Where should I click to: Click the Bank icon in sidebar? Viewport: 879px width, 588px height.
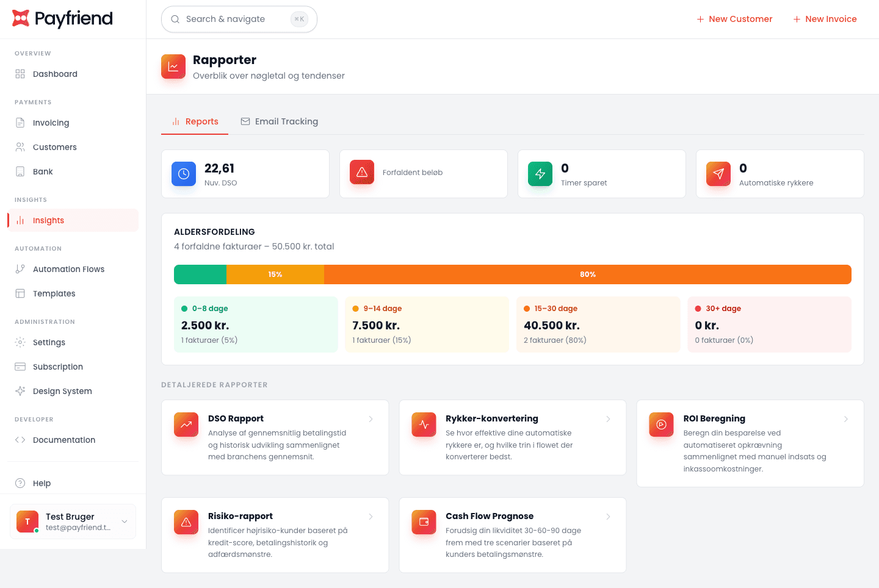(x=20, y=171)
